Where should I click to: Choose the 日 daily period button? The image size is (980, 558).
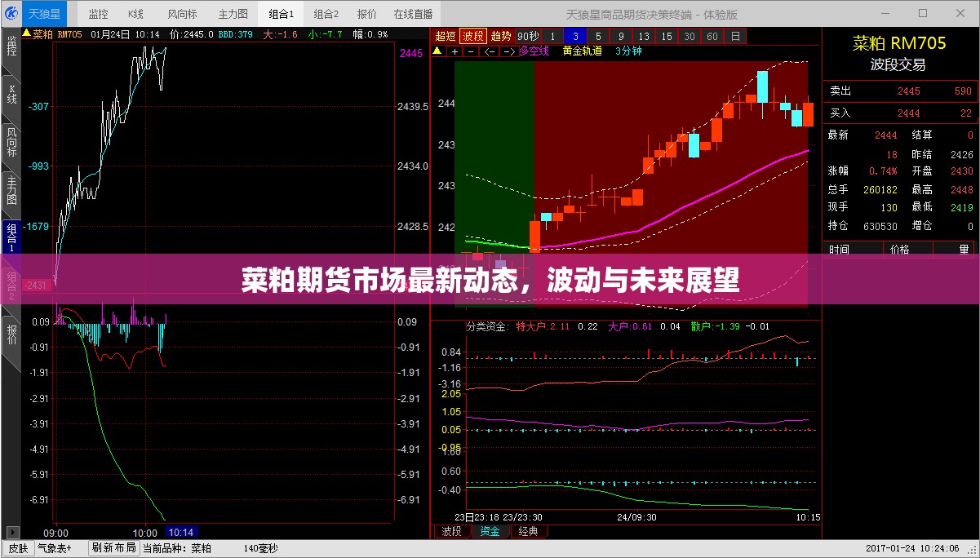(735, 36)
